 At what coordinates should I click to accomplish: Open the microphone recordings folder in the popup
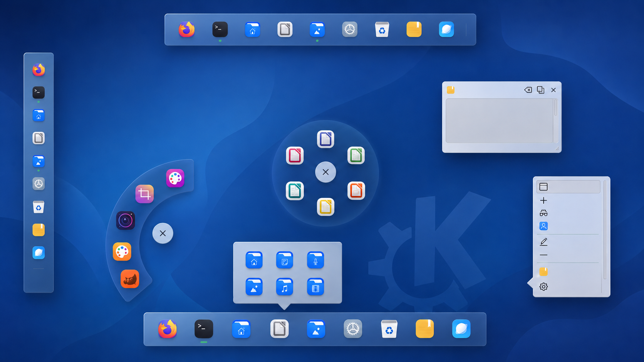point(315,260)
